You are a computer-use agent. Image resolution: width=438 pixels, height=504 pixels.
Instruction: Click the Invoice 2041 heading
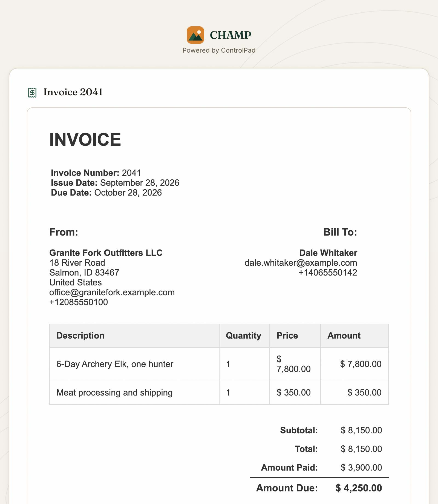tap(73, 92)
